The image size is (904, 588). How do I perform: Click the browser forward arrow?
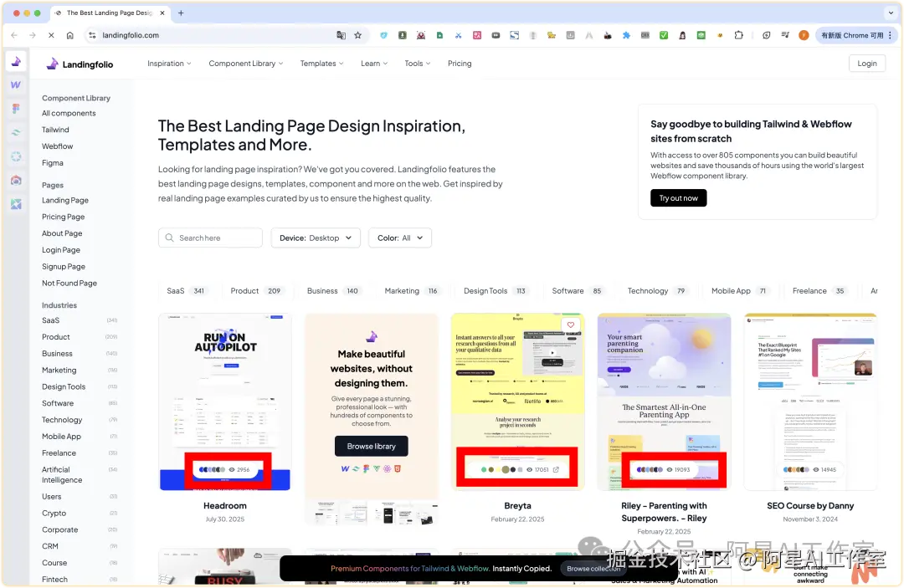pyautogui.click(x=33, y=35)
